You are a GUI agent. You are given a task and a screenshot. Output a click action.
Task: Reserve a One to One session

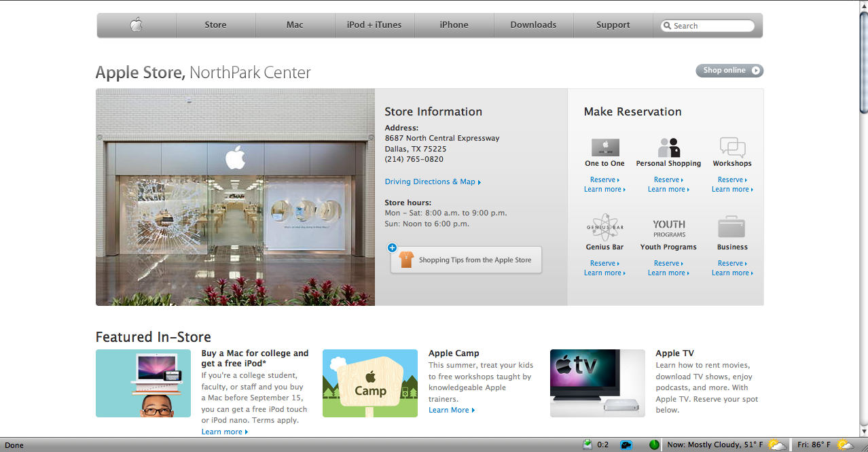[x=604, y=180]
